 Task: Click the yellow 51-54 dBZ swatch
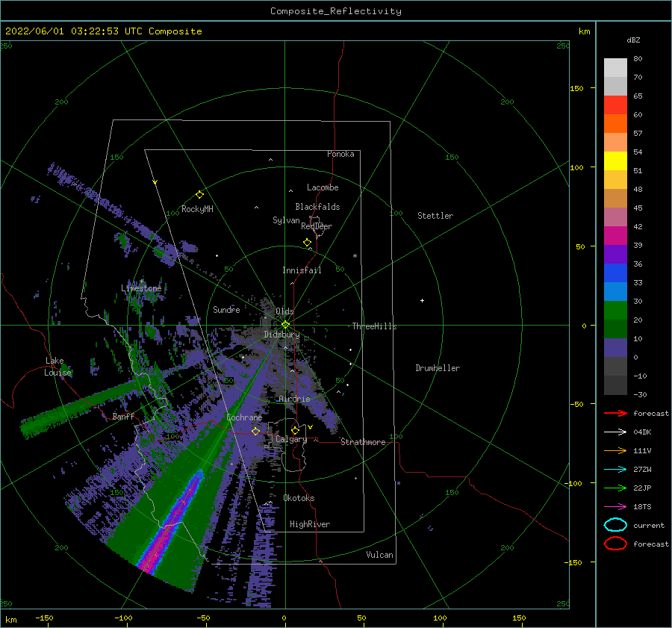click(615, 161)
